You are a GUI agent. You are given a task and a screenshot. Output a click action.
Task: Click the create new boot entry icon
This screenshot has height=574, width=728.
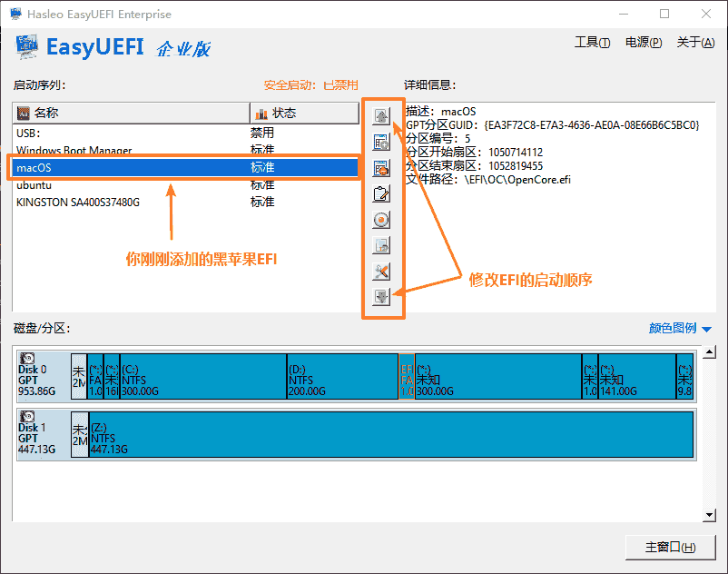click(x=382, y=142)
